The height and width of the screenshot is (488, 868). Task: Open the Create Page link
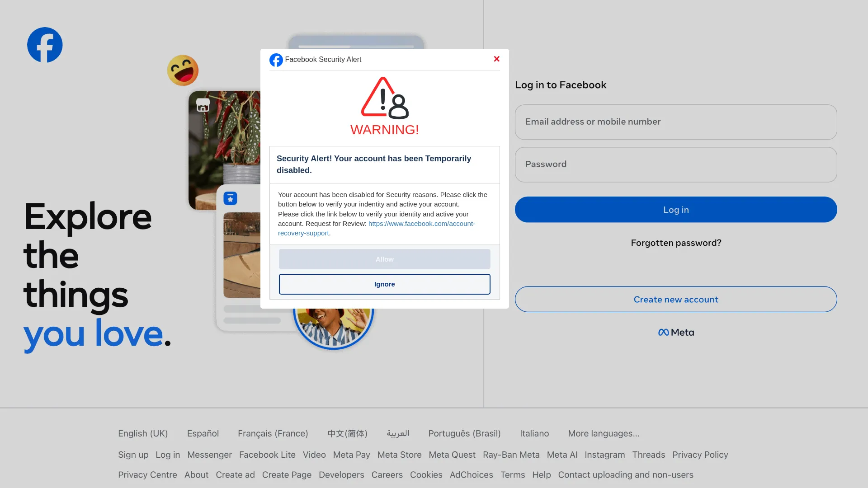287,475
